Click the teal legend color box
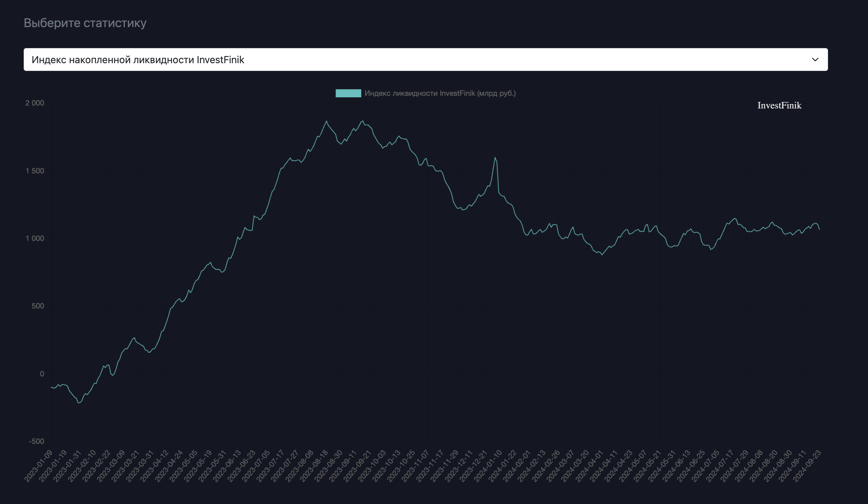Viewport: 868px width, 504px height. point(348,93)
